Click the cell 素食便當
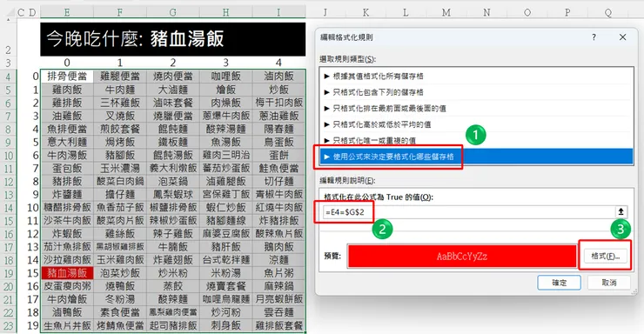 [x=120, y=312]
